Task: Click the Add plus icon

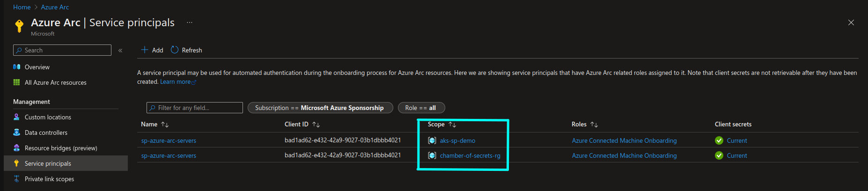Action: point(145,50)
